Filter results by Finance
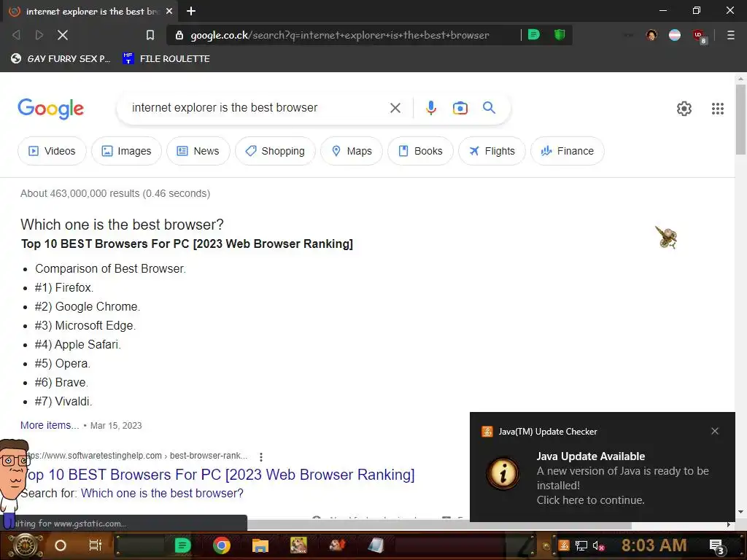747x560 pixels. point(567,151)
